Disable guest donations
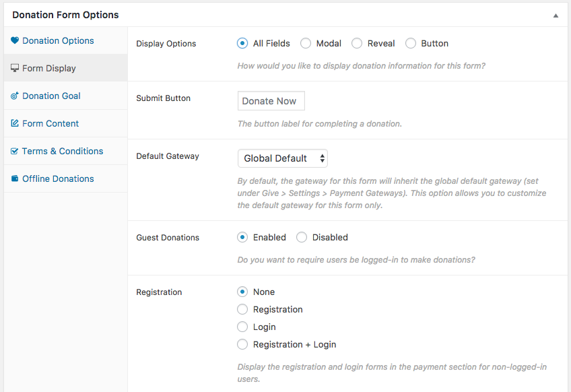This screenshot has width=571, height=392. click(x=302, y=237)
